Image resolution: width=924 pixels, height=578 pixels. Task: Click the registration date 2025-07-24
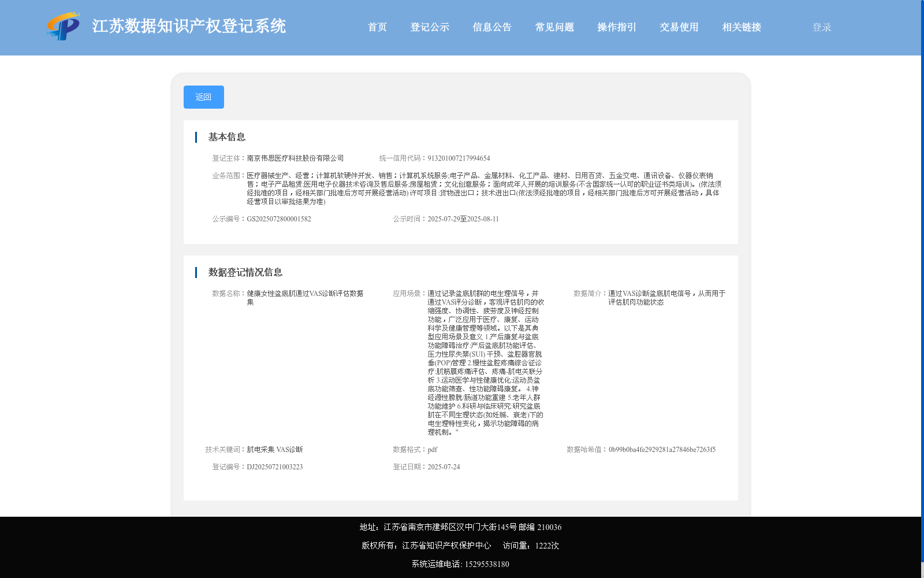pyautogui.click(x=444, y=467)
